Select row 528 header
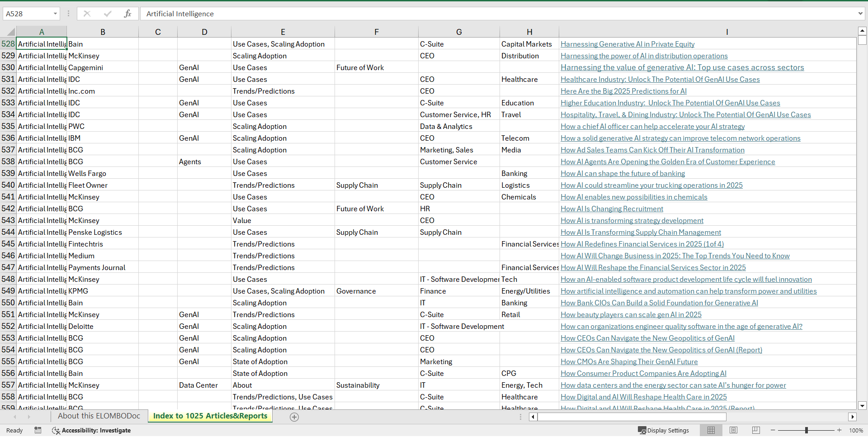868x437 pixels. coord(8,44)
